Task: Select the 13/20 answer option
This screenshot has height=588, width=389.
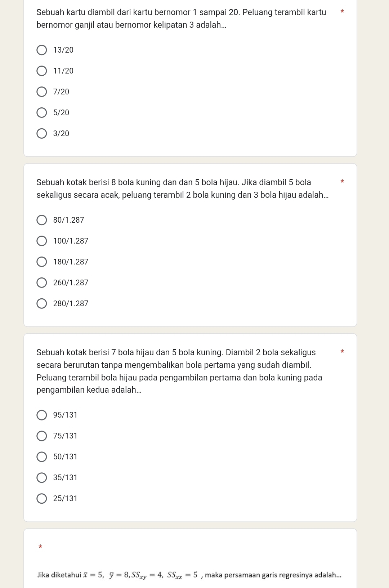Action: coord(42,50)
